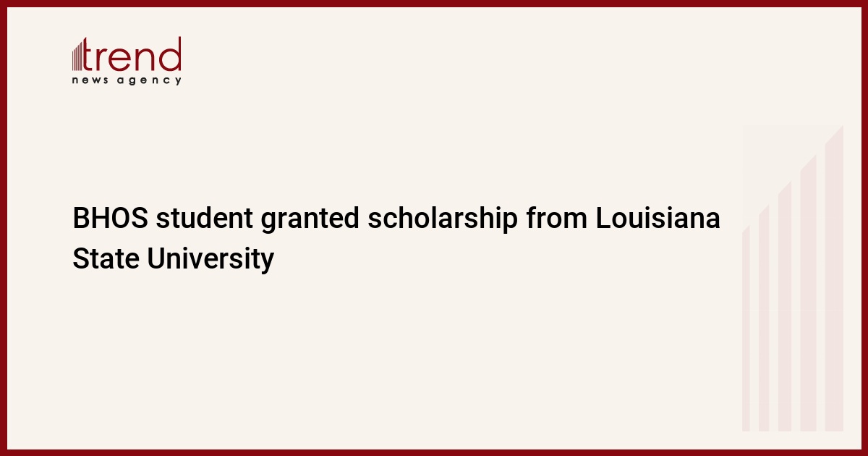Click the dark red right border
This screenshot has height=456, width=868.
click(864, 228)
